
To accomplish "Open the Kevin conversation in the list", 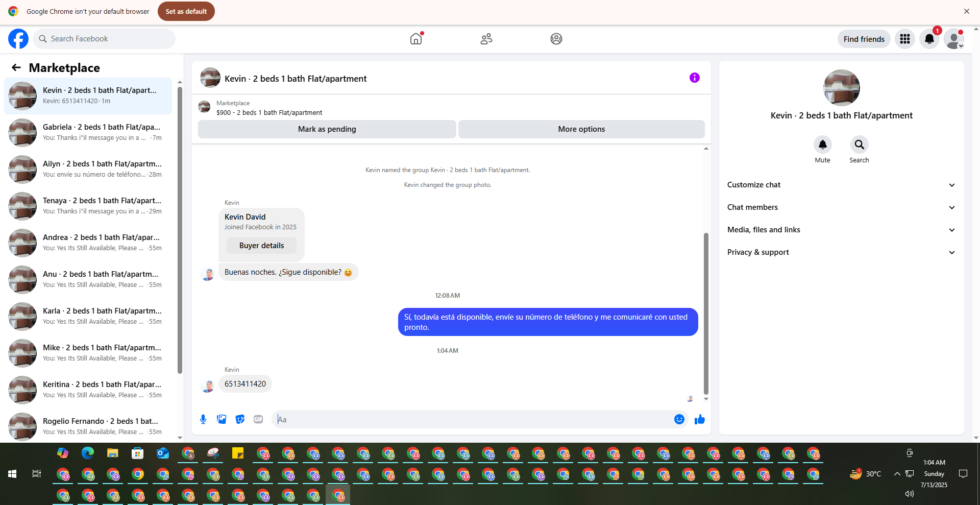I will [88, 95].
